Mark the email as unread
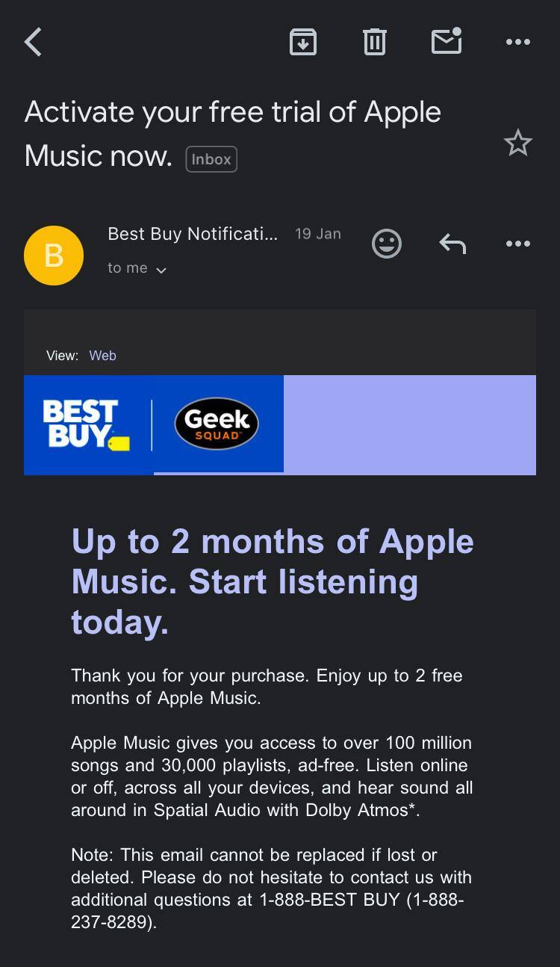This screenshot has width=560, height=967. pyautogui.click(x=446, y=42)
